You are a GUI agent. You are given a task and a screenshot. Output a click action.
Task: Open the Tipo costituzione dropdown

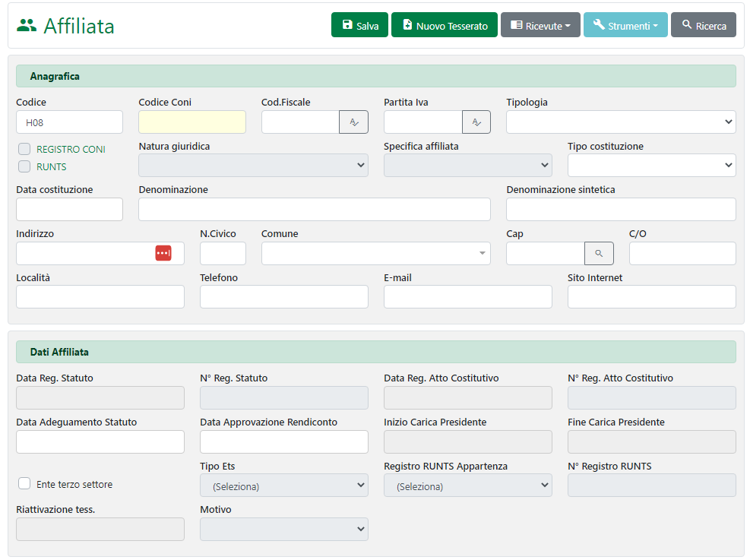click(651, 166)
